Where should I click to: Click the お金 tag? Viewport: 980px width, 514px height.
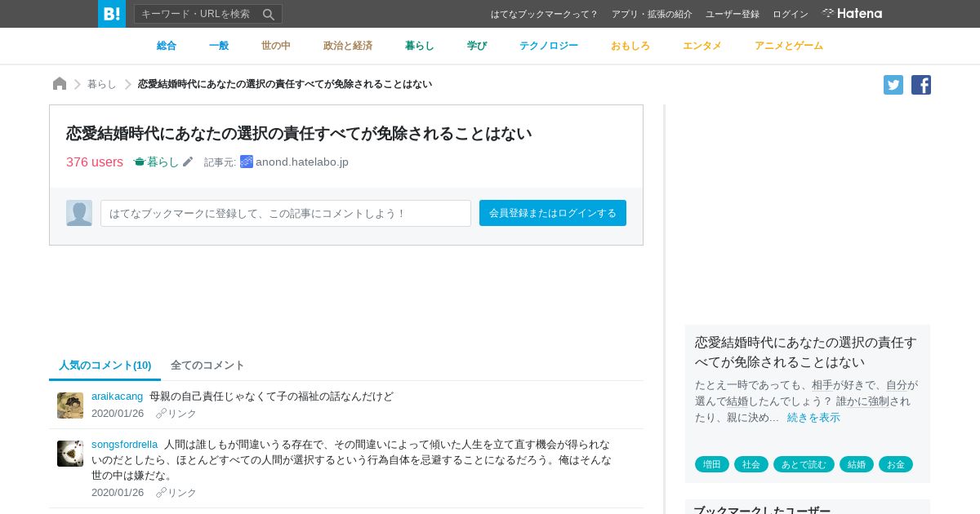(896, 464)
